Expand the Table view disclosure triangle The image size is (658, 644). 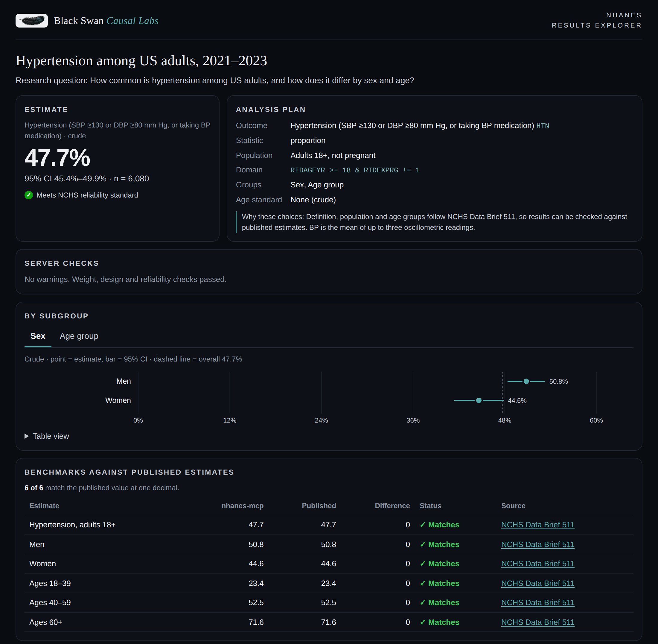(27, 436)
